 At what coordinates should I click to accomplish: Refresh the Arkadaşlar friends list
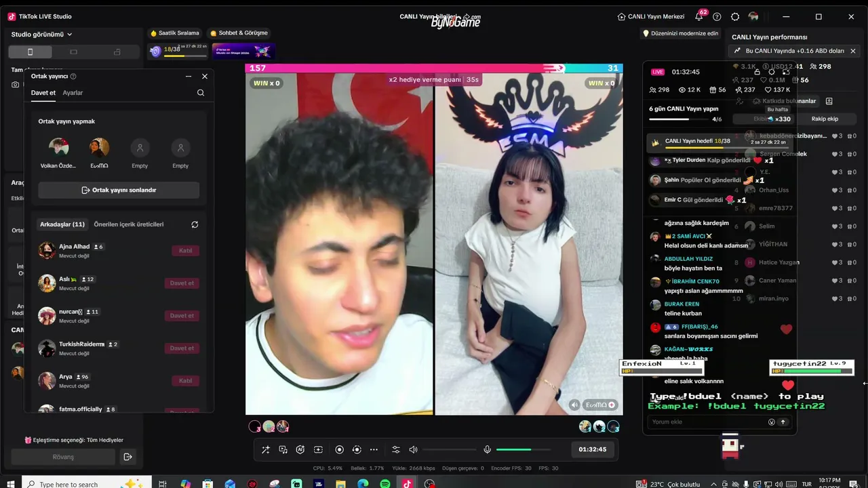coord(195,224)
